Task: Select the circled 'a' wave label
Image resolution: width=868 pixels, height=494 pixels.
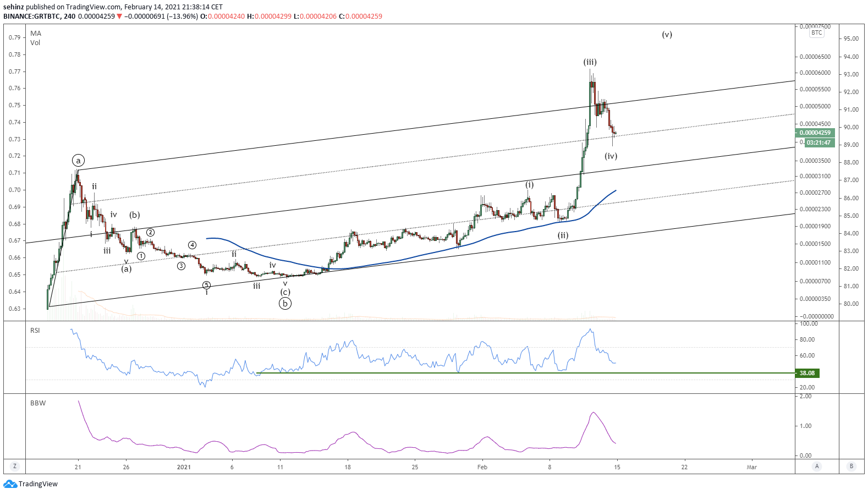Action: [78, 161]
